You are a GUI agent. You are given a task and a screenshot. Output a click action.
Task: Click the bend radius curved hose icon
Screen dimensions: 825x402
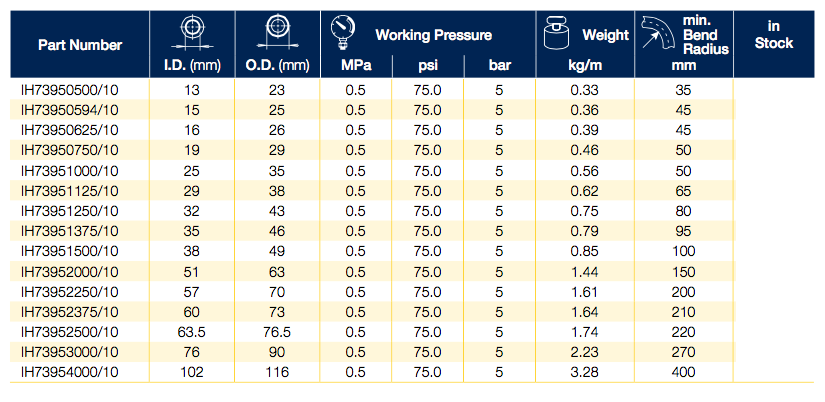[661, 34]
